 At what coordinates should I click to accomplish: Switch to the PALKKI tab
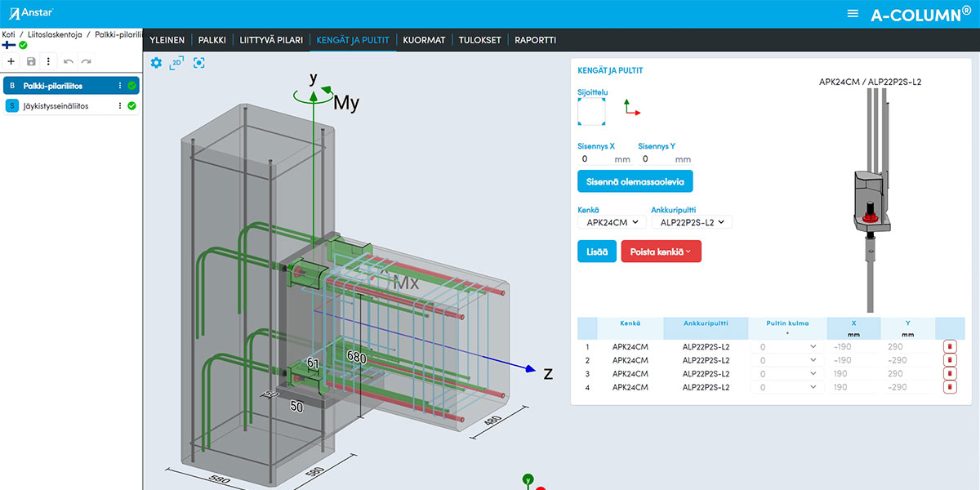pyautogui.click(x=212, y=39)
